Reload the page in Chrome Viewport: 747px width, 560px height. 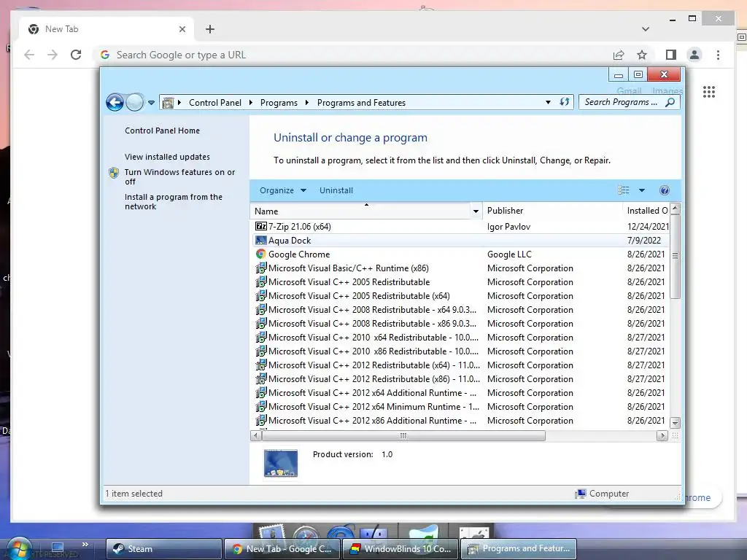76,55
